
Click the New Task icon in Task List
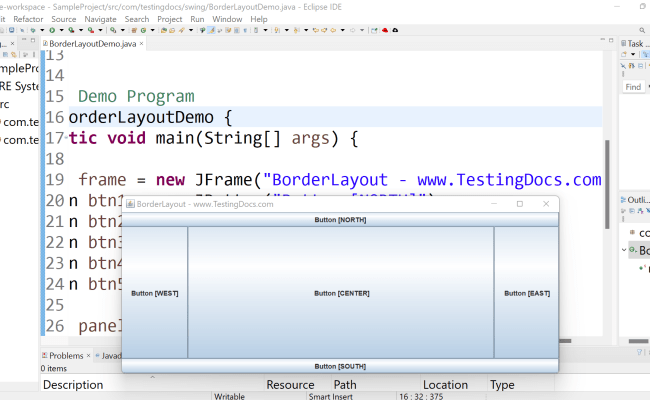coord(624,54)
